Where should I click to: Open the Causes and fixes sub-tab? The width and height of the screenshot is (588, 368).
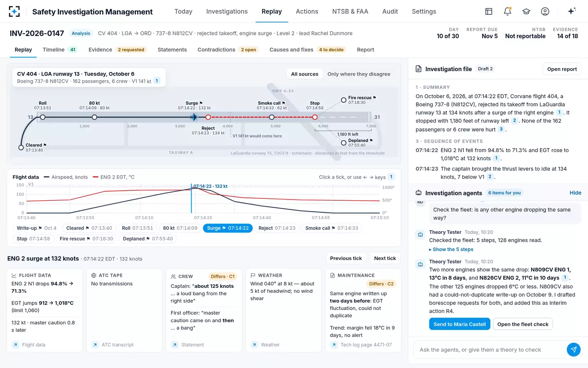[307, 49]
